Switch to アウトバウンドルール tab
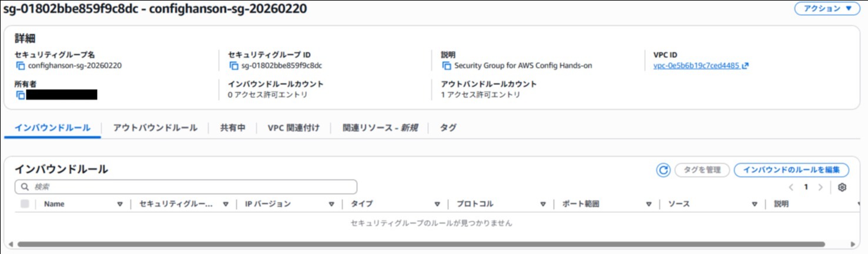The height and width of the screenshot is (254, 868). click(155, 128)
